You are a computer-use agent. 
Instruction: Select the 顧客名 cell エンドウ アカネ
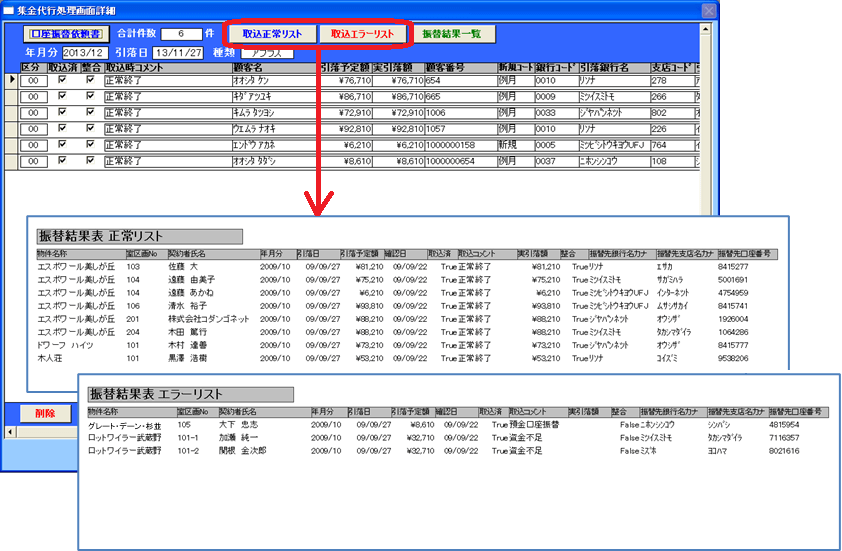274,144
